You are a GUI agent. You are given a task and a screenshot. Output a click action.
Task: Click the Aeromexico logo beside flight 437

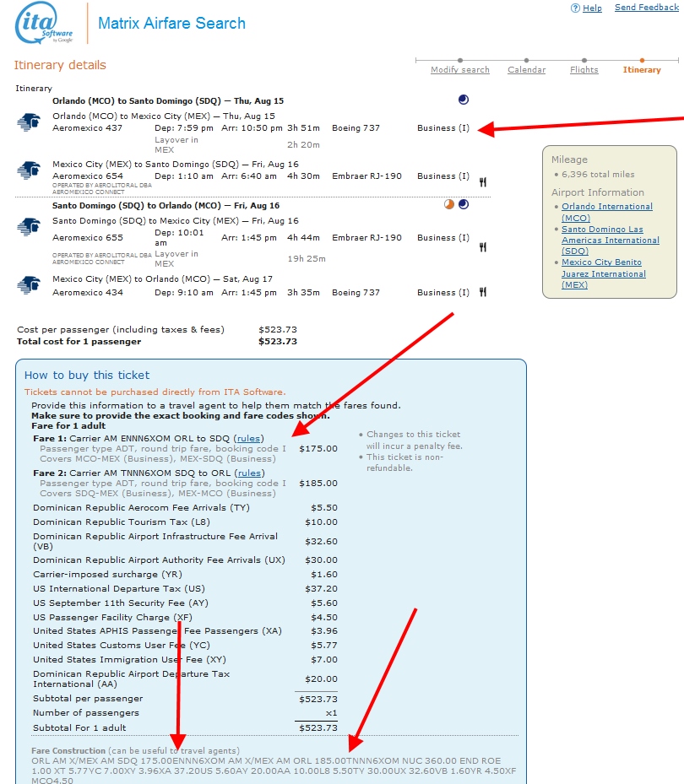[x=28, y=122]
